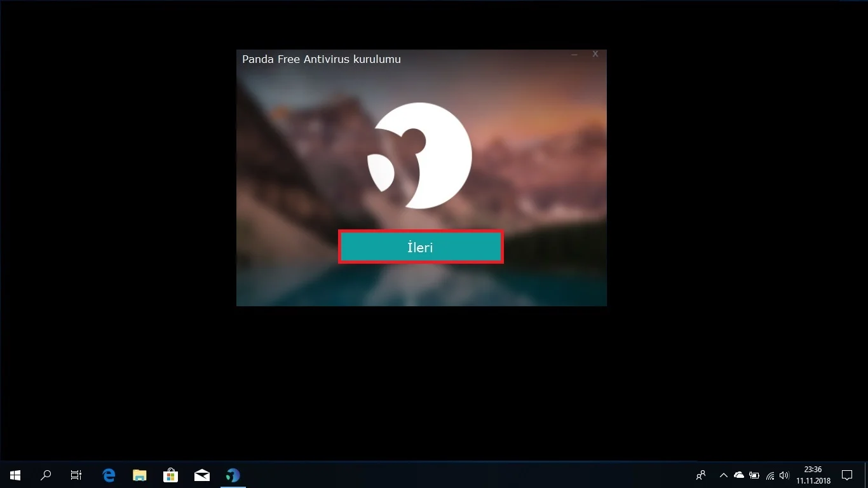Minimize the Panda Free Antivirus installer window
868x488 pixels.
coord(574,55)
